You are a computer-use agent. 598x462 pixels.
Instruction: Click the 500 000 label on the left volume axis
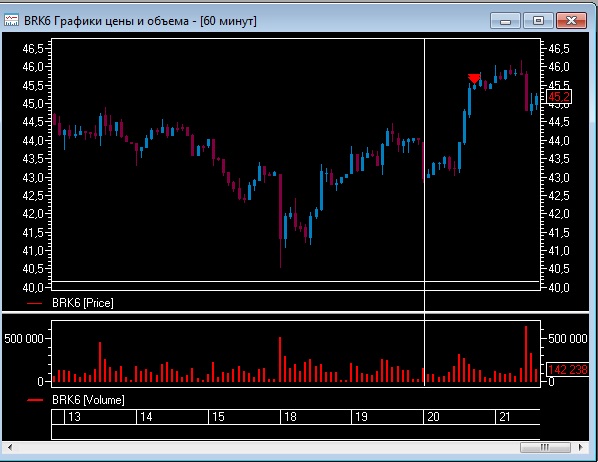[24, 338]
